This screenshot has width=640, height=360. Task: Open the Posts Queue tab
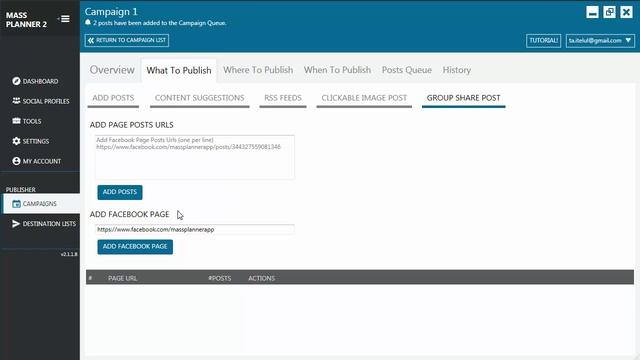pyautogui.click(x=407, y=70)
